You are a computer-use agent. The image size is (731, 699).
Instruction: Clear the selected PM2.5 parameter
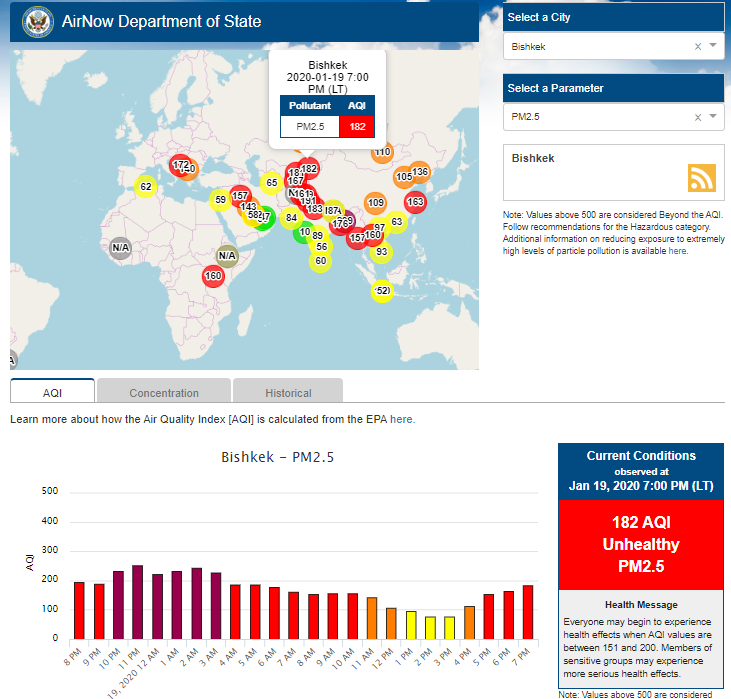697,117
